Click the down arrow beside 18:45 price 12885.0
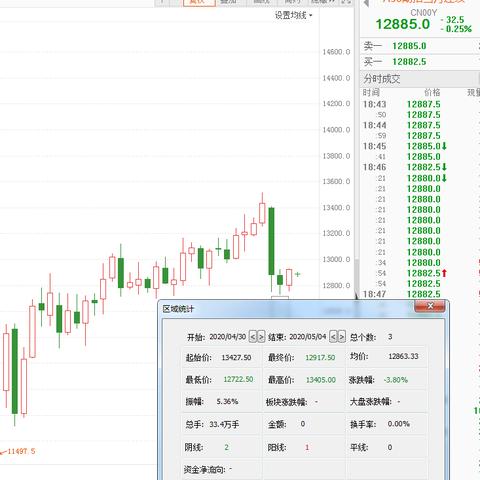 [444, 146]
